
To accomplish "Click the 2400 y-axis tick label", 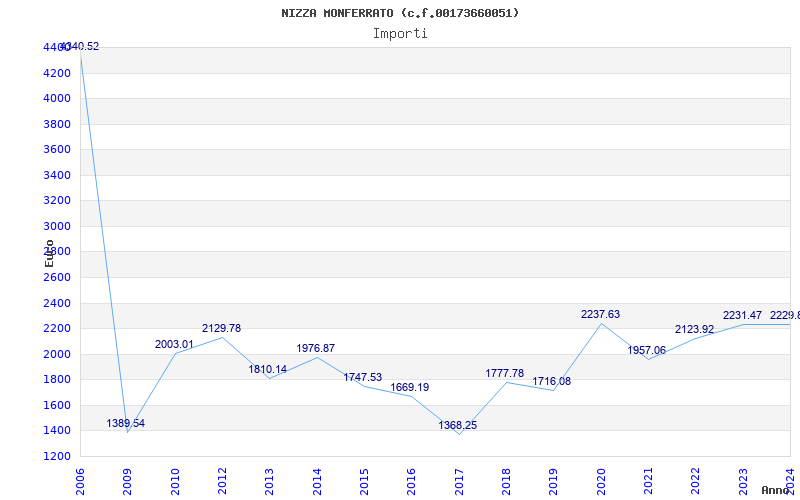I will pyautogui.click(x=57, y=304).
